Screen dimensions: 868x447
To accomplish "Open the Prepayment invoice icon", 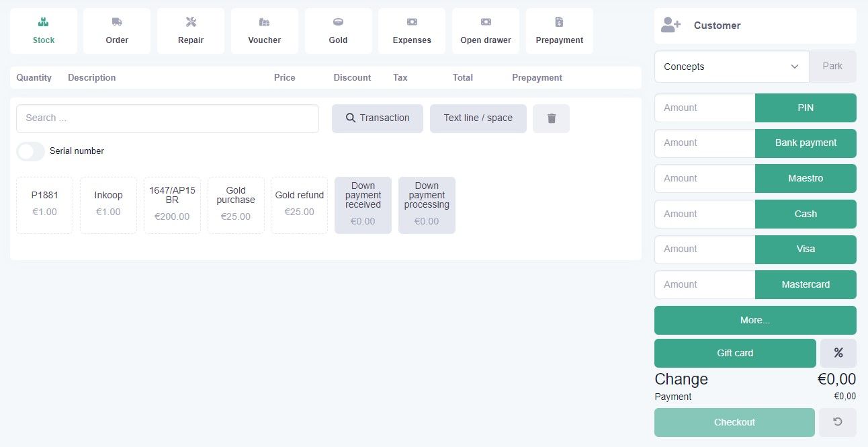I will (x=559, y=23).
